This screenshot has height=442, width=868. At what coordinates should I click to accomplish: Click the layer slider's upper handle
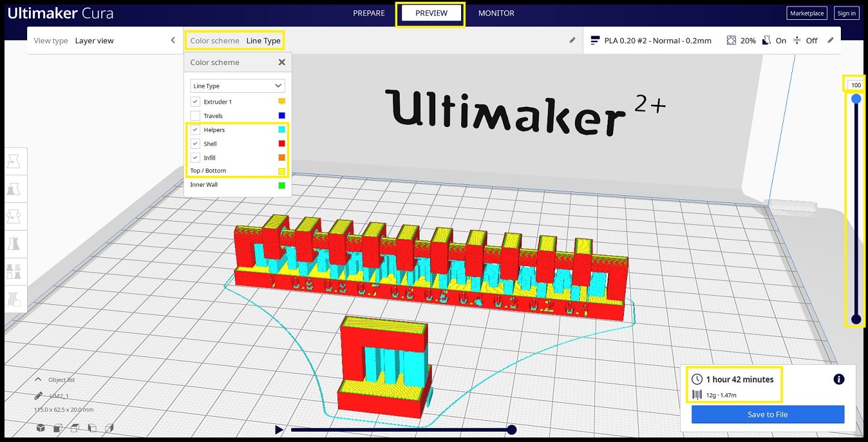(x=856, y=99)
